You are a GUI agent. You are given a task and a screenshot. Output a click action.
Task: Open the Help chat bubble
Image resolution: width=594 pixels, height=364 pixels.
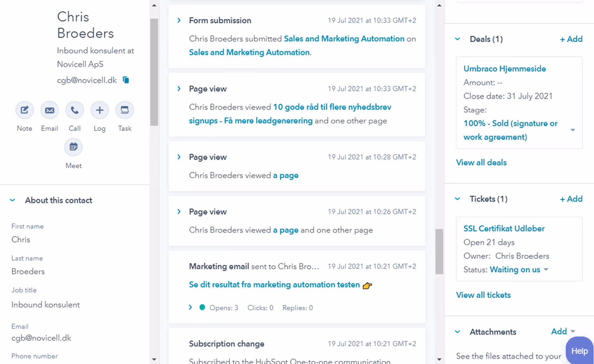point(579,351)
